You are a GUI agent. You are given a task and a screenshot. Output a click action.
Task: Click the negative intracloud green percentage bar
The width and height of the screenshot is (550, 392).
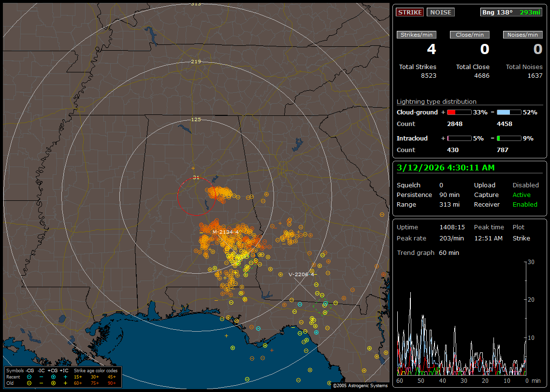[x=509, y=138]
